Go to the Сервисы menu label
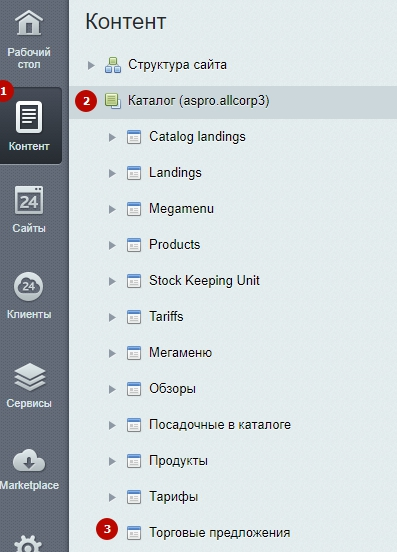The height and width of the screenshot is (552, 397). [x=29, y=403]
